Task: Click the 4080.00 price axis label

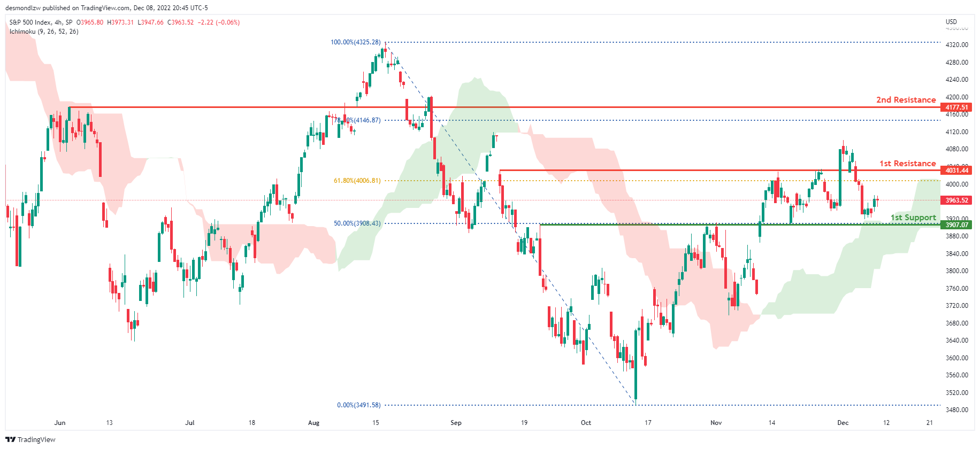Action: pos(957,149)
